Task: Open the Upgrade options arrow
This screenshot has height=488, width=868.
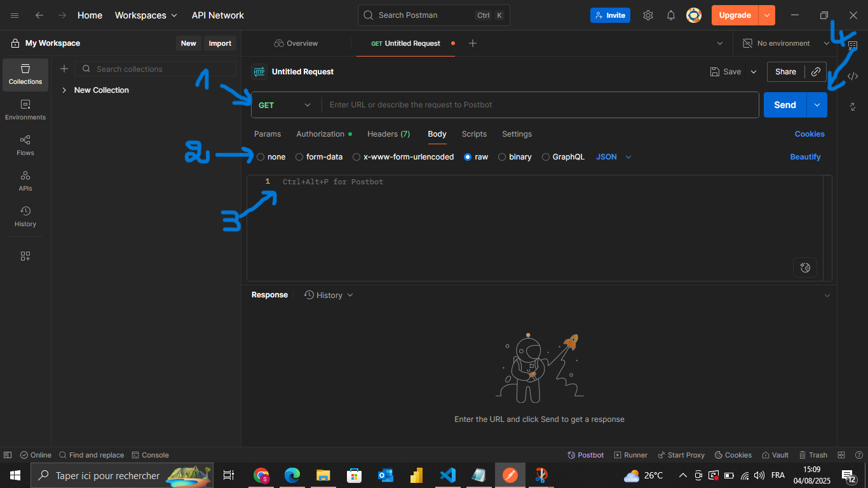Action: tap(767, 15)
